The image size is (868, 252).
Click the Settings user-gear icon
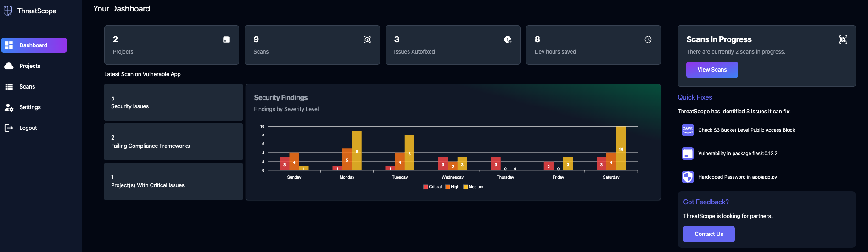[x=9, y=107]
